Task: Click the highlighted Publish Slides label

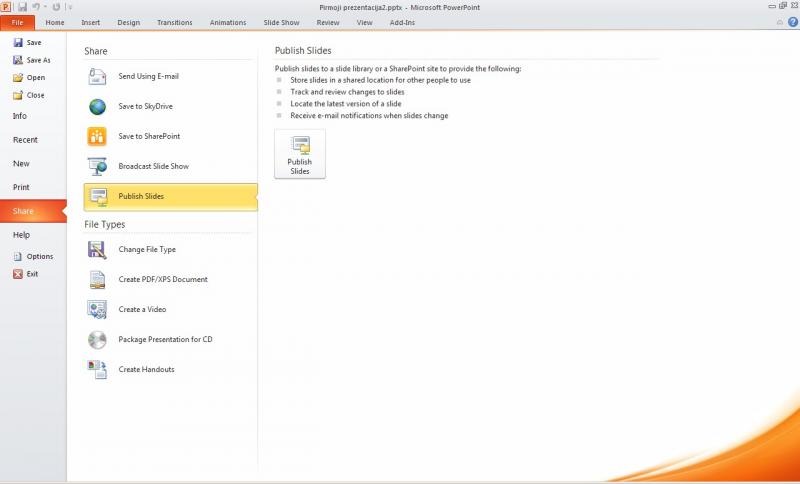Action: tap(141, 196)
